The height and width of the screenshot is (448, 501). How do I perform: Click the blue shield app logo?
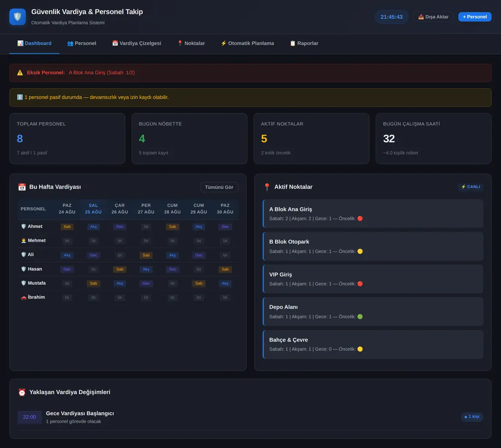[18, 17]
